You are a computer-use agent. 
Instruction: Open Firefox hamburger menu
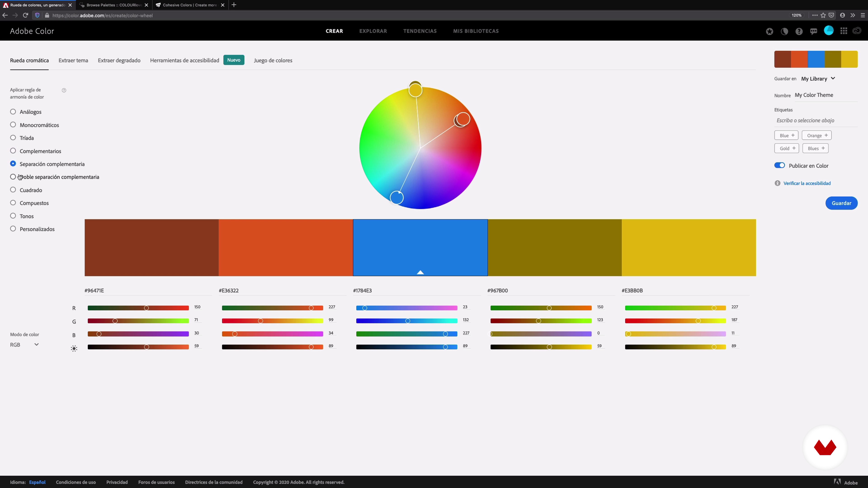click(863, 15)
